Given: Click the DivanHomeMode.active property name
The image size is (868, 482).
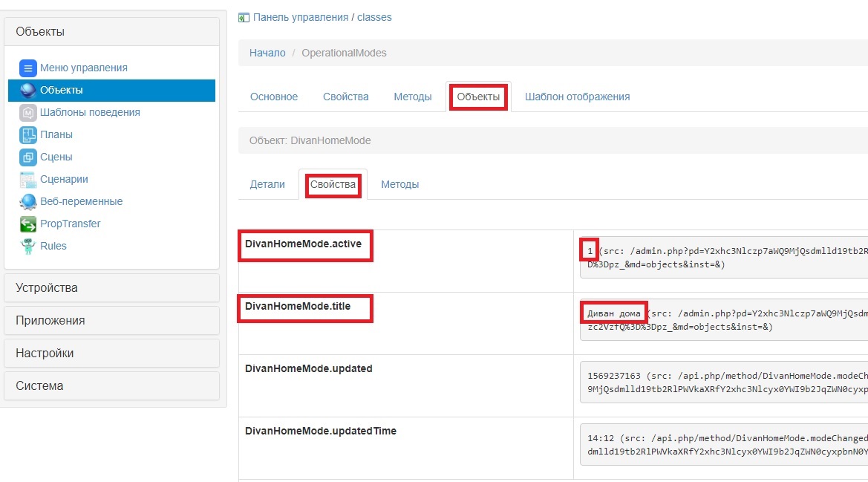Looking at the screenshot, I should click(x=304, y=244).
